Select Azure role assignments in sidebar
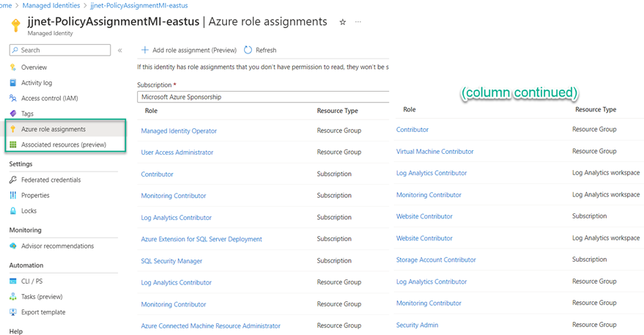This screenshot has width=644, height=335. click(x=53, y=129)
